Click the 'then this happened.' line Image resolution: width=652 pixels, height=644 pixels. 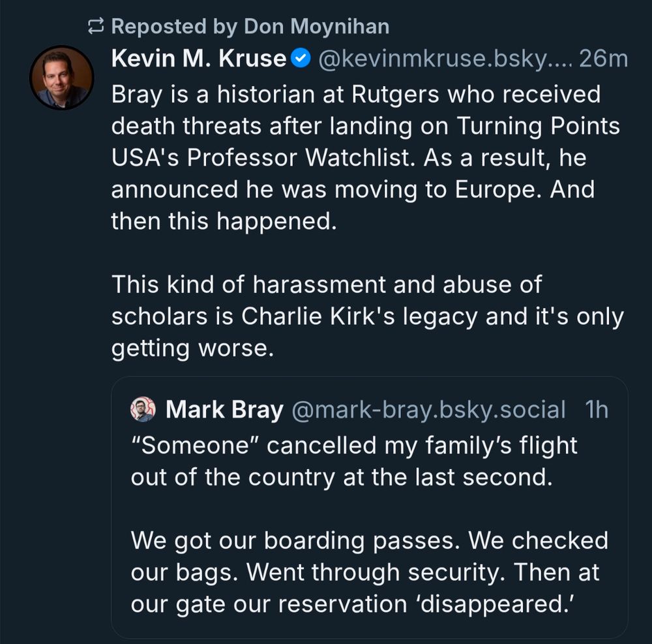point(224,221)
